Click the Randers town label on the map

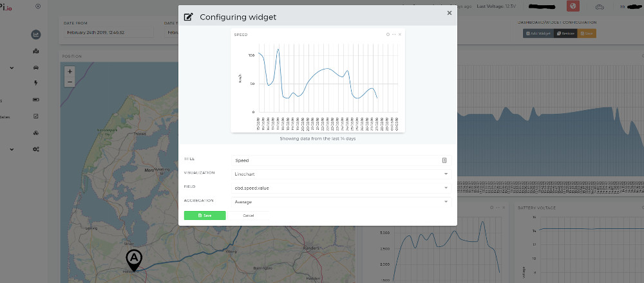point(312,248)
